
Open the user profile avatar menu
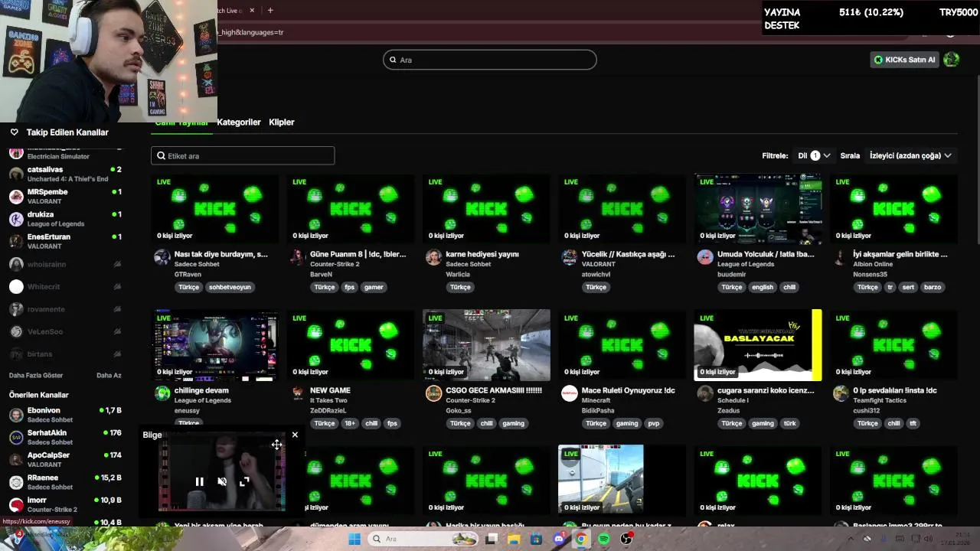pos(951,60)
